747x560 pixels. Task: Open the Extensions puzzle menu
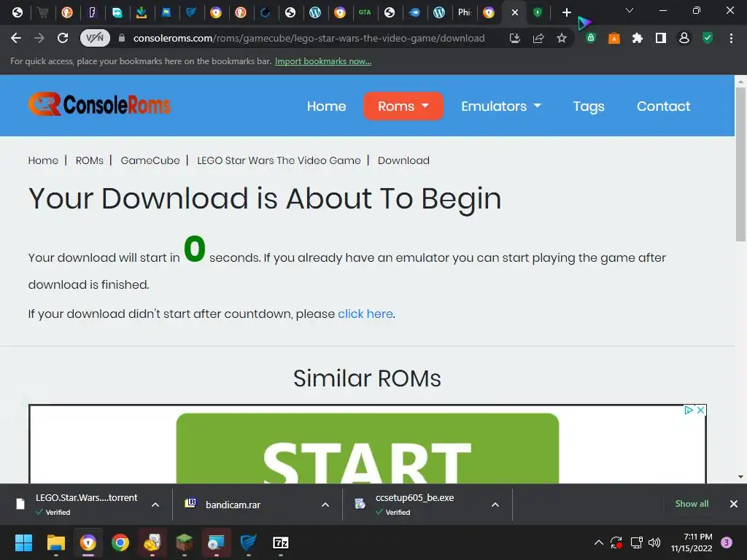pyautogui.click(x=638, y=38)
